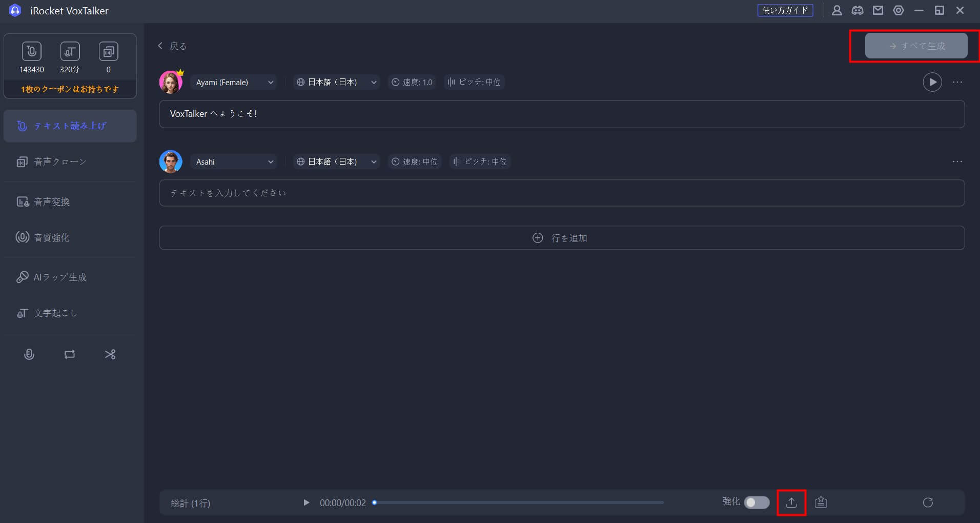The height and width of the screenshot is (523, 980).
Task: Select テキスト読み上げ in the sidebar
Action: pyautogui.click(x=70, y=126)
